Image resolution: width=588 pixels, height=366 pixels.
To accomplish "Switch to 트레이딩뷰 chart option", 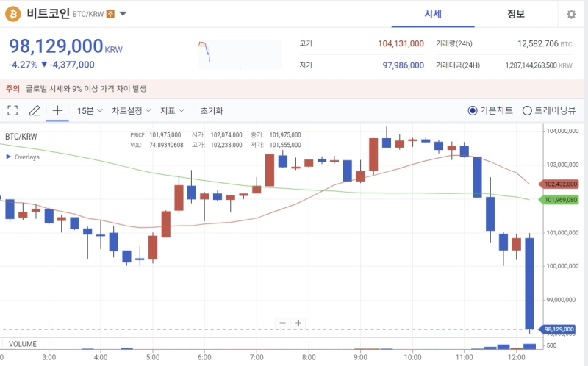I will (527, 111).
